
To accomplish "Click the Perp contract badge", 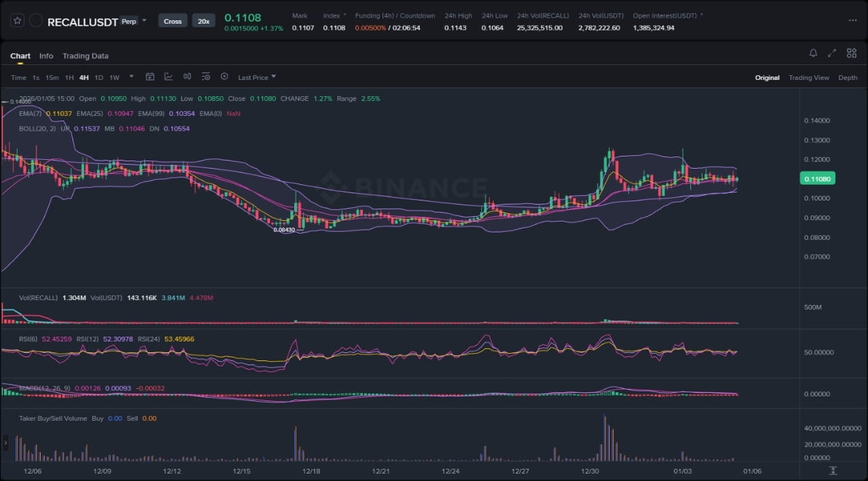I will tap(128, 22).
